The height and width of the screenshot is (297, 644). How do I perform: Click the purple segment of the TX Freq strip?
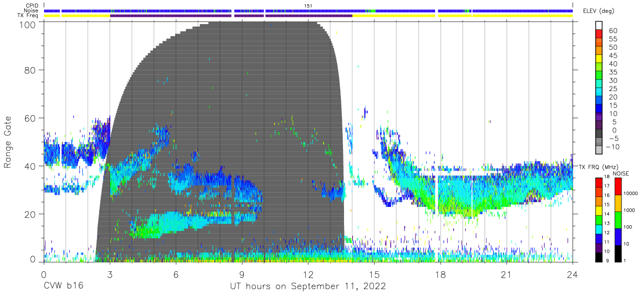pos(231,16)
